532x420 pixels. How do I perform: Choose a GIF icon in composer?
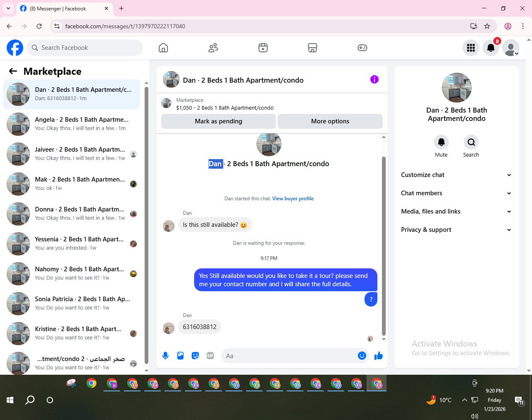click(x=210, y=356)
